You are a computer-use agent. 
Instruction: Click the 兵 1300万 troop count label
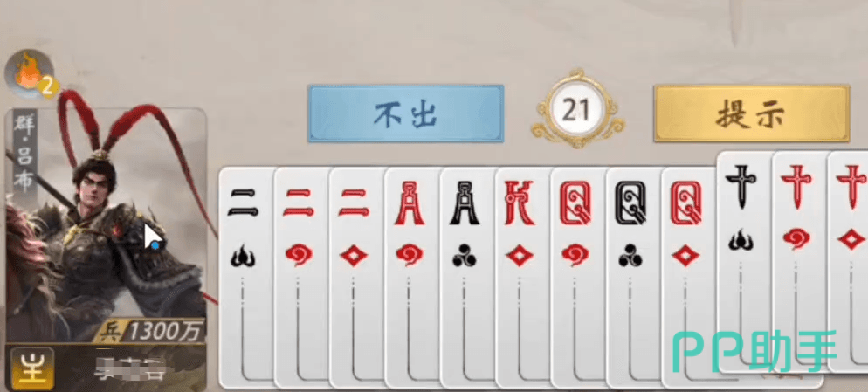148,331
